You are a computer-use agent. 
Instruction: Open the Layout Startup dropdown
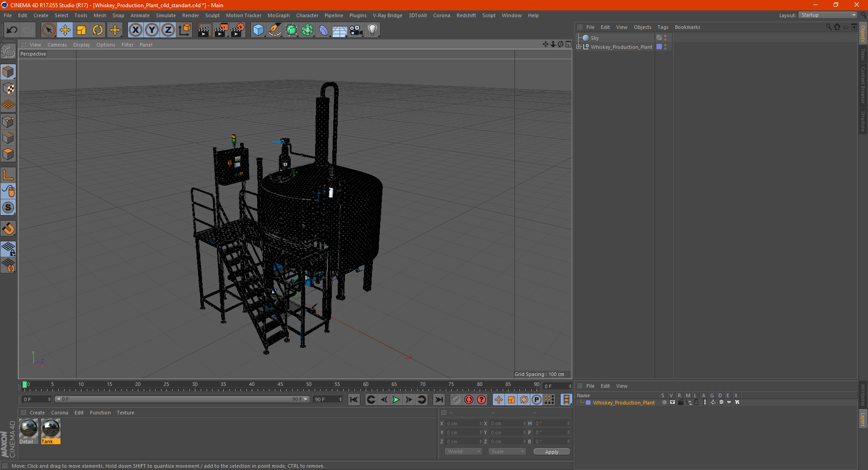(x=828, y=15)
